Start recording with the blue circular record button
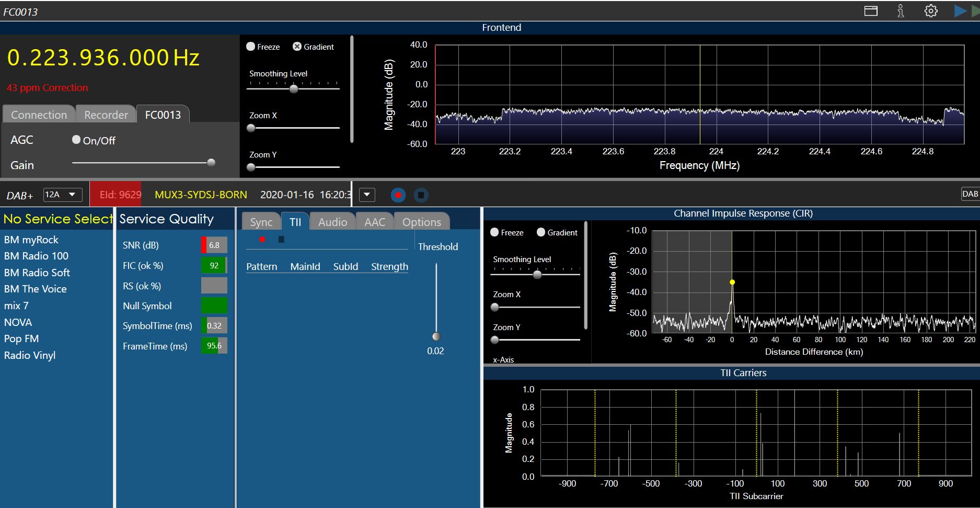Image resolution: width=980 pixels, height=508 pixels. tap(398, 195)
